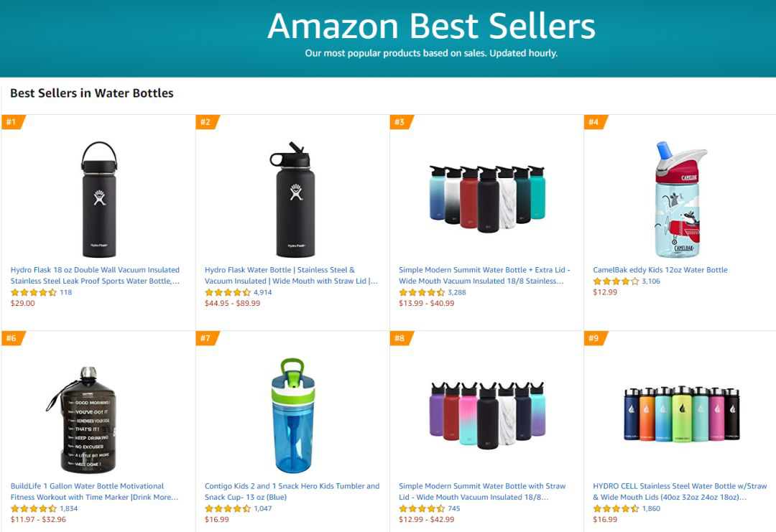View the 4,914 reviews for Hydro Flask
Viewport: 776px width, 532px height.
[x=262, y=292]
